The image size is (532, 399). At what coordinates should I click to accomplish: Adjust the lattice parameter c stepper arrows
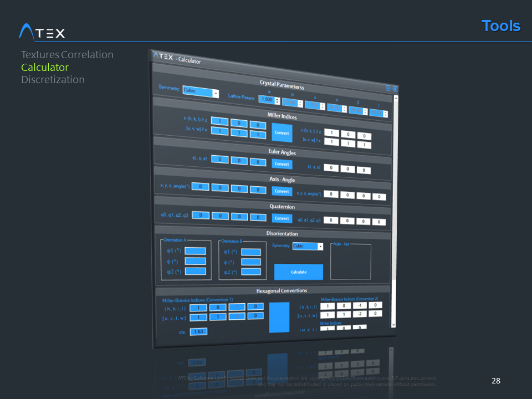click(323, 106)
